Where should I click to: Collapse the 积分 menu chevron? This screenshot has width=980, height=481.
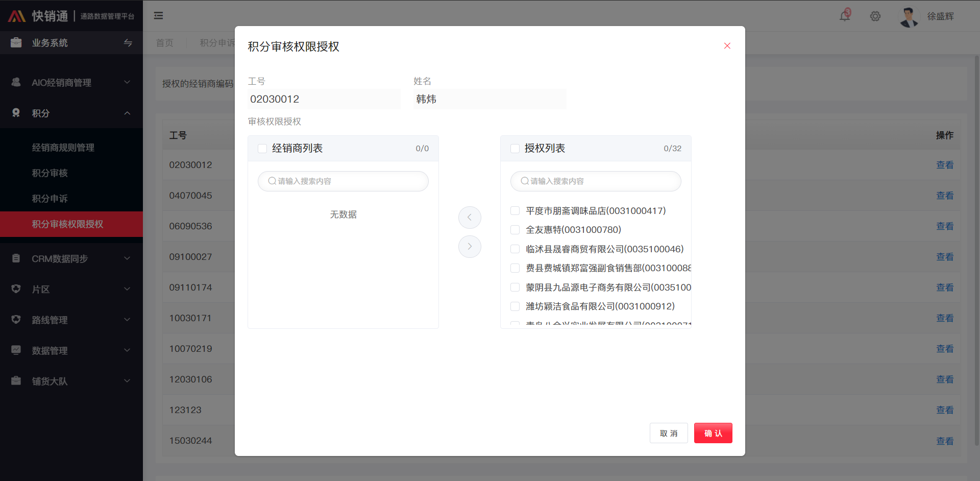(127, 113)
